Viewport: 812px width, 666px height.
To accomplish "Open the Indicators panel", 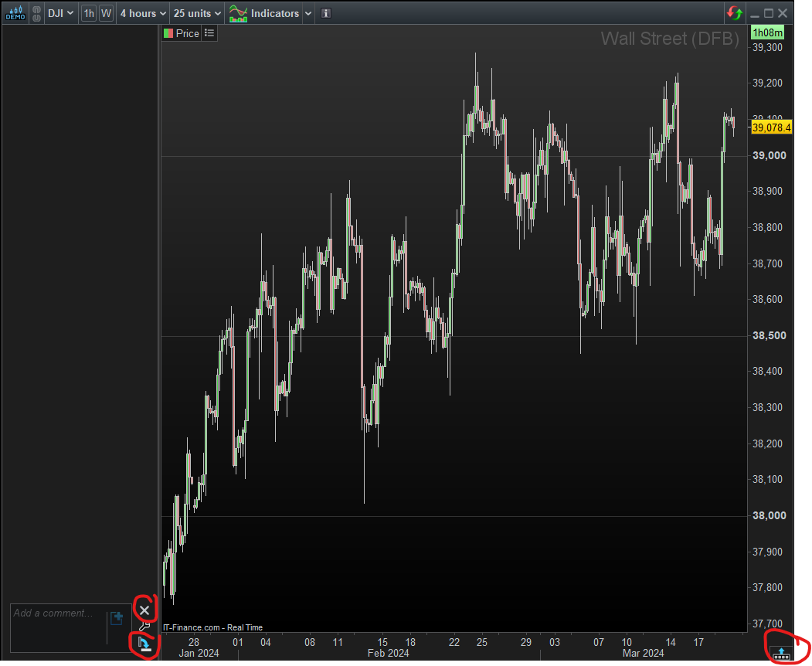I will (x=264, y=13).
